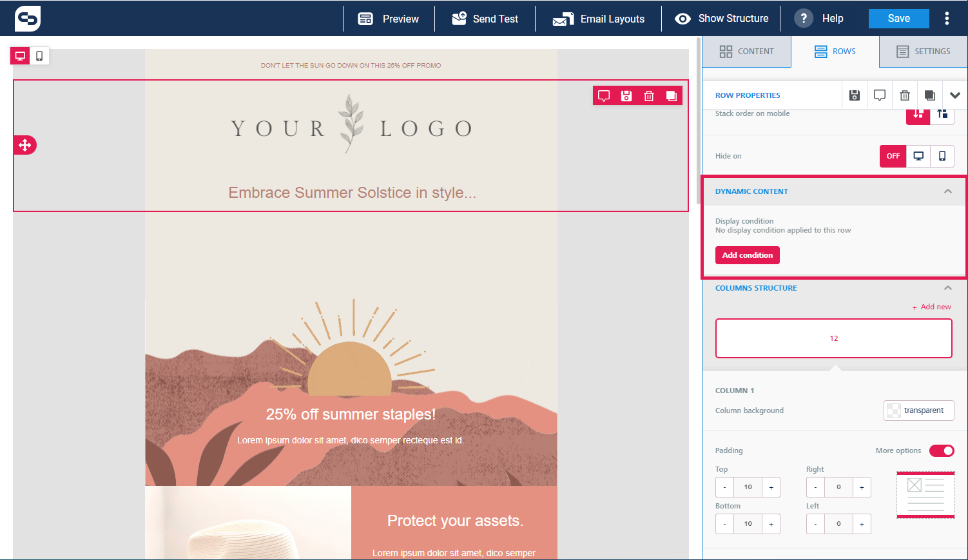Decrease Left padding value
Image resolution: width=968 pixels, height=560 pixels.
[815, 524]
